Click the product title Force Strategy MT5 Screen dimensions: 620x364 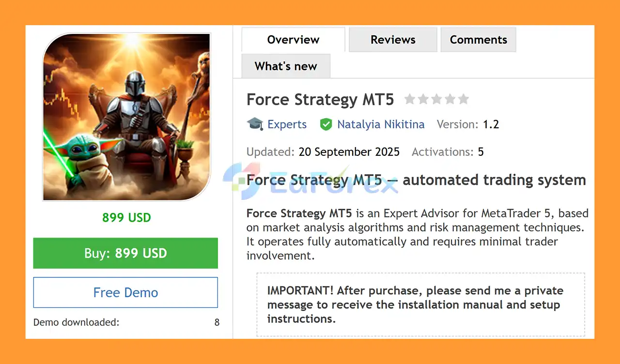tap(320, 99)
